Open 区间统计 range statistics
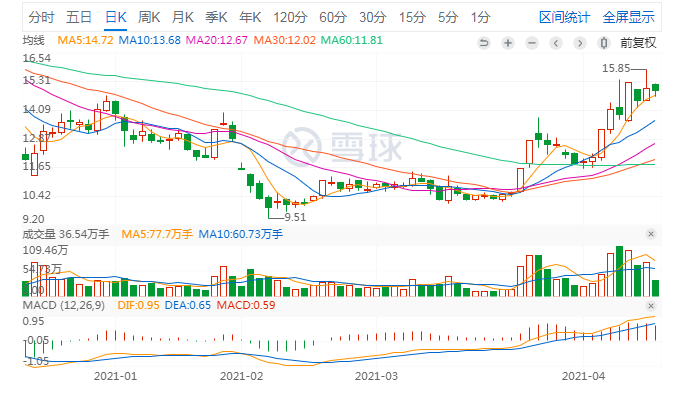 pos(564,18)
